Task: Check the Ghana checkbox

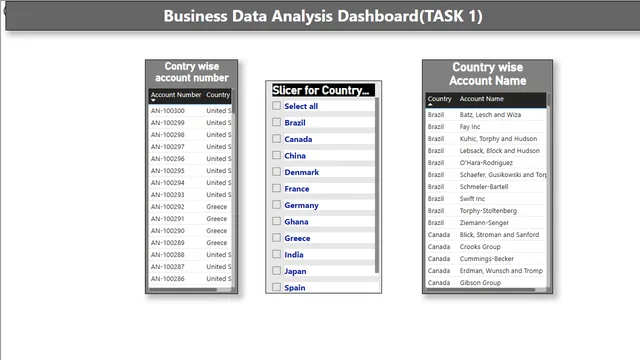Action: [277, 221]
